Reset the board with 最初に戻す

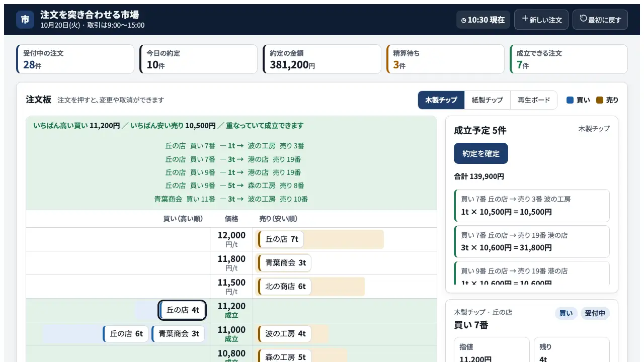[600, 20]
